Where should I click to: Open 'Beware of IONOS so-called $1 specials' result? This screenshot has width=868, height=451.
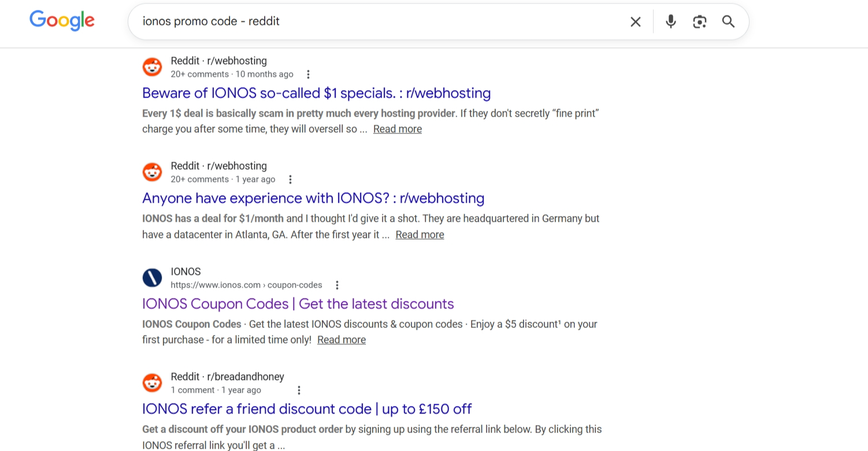tap(316, 93)
